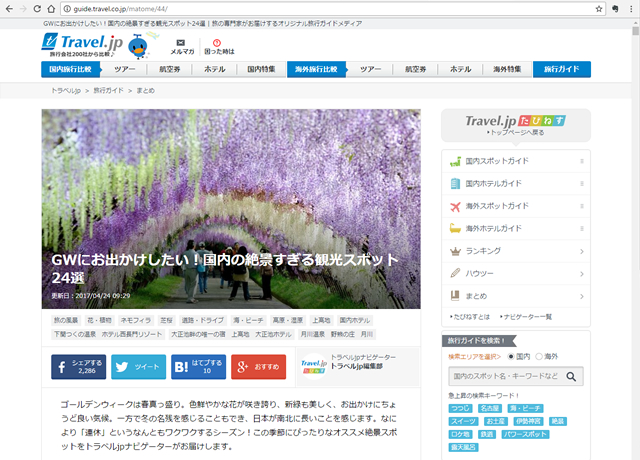Follow the 旅行ガイド breadcrumb link

coord(110,91)
